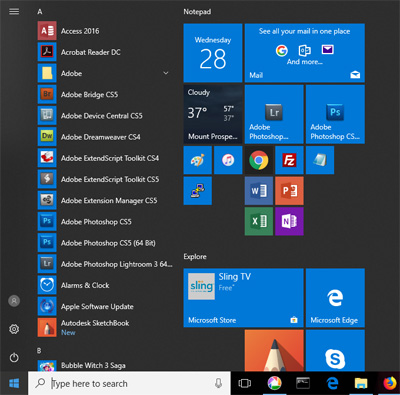Expand the Start menu hamburger button
400x395 pixels.
click(14, 12)
